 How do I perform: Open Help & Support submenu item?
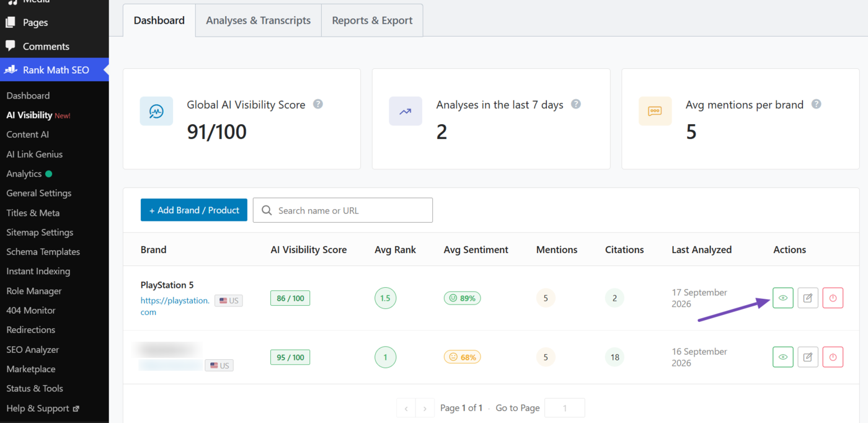pyautogui.click(x=38, y=408)
